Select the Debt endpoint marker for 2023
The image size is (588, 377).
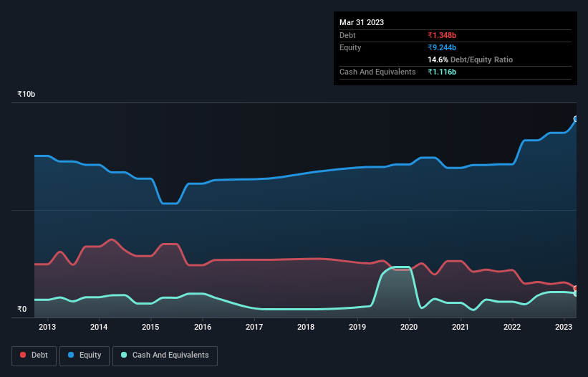pos(576,288)
